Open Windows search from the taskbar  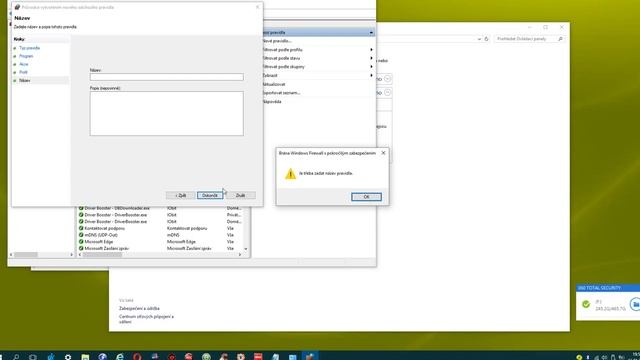[16, 357]
